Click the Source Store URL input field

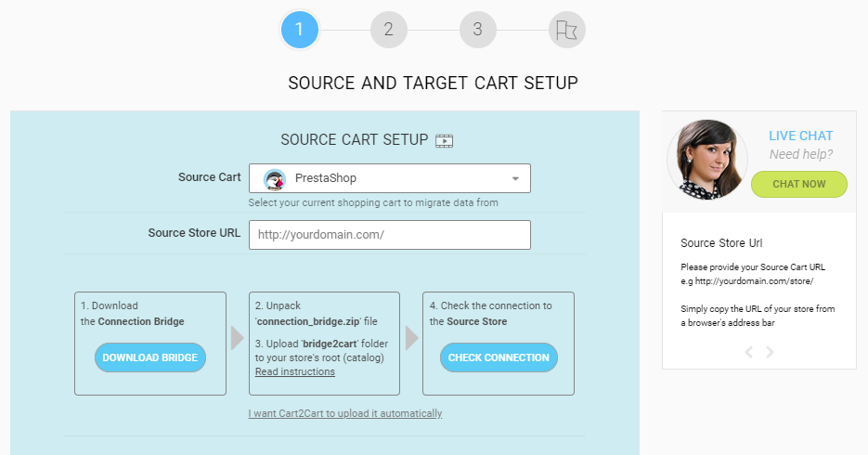(390, 235)
